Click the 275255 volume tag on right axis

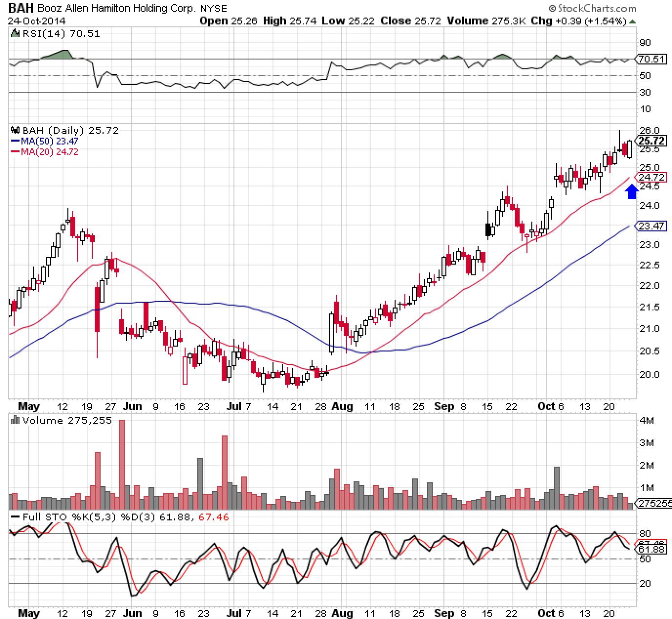point(652,504)
